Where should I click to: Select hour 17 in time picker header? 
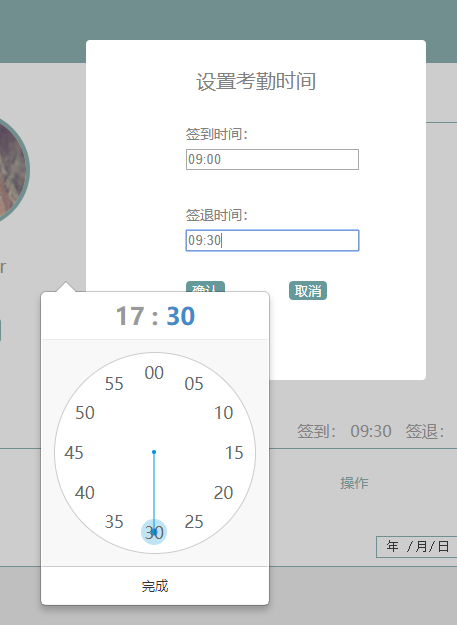129,316
